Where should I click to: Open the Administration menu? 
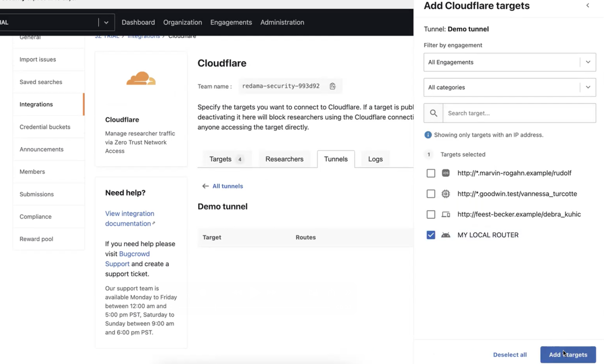(282, 22)
